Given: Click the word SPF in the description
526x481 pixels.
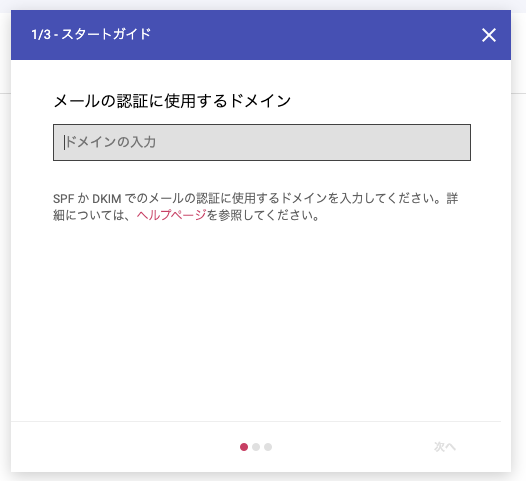Looking at the screenshot, I should coord(63,199).
